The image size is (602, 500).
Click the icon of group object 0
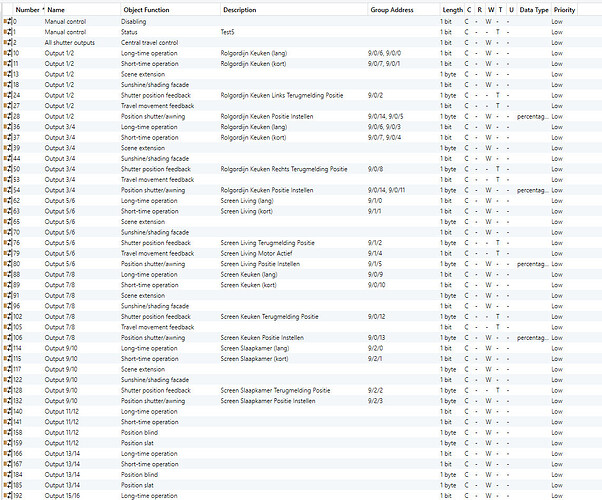(7, 20)
